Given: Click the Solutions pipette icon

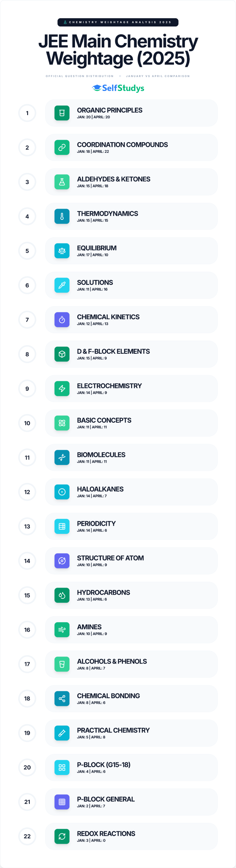Looking at the screenshot, I should tap(62, 285).
